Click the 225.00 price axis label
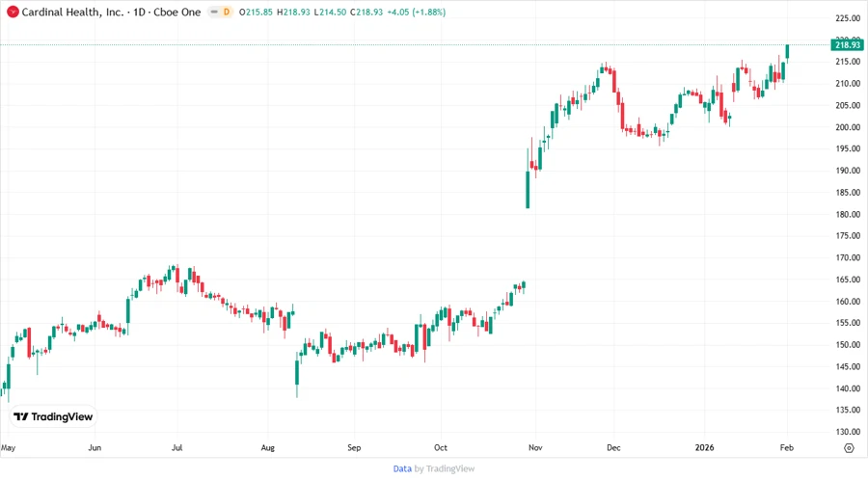Viewport: 868px width, 480px height. point(848,18)
